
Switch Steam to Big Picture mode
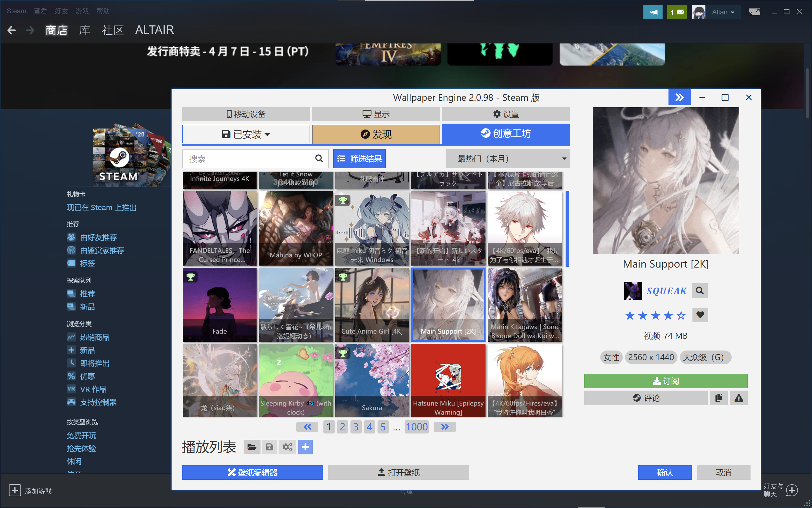point(754,12)
